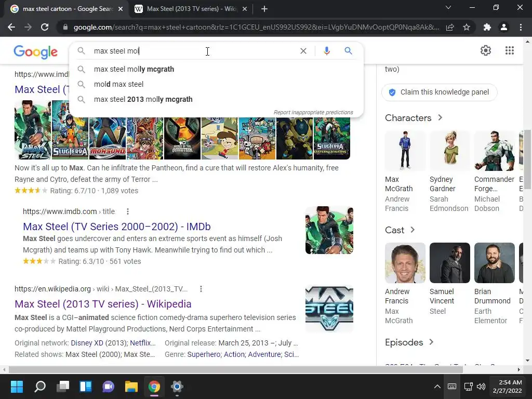This screenshot has width=532, height=399.
Task: Open the Adventure genre link
Action: pos(264,354)
